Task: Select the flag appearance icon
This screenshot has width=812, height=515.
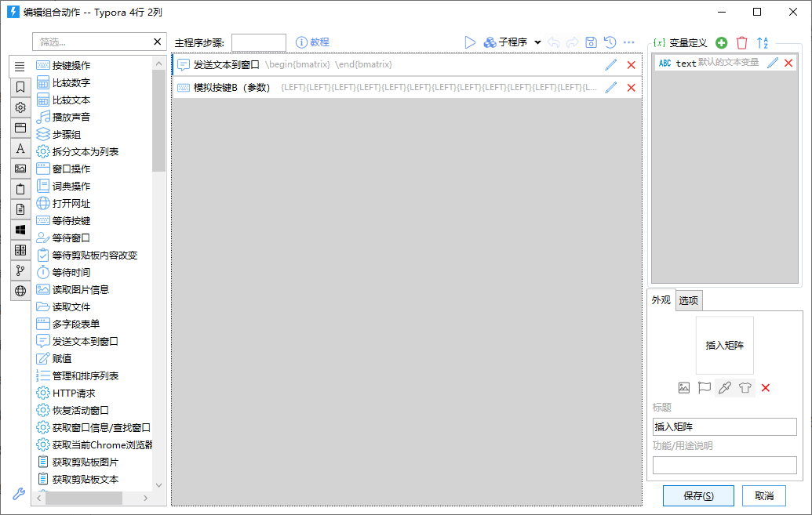Action: [704, 387]
